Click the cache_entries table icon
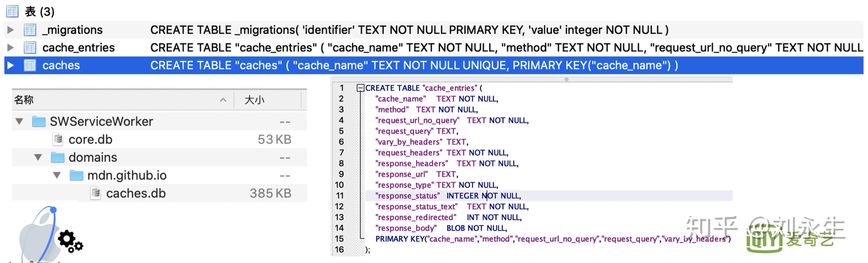Image resolution: width=868 pixels, height=263 pixels. click(30, 47)
